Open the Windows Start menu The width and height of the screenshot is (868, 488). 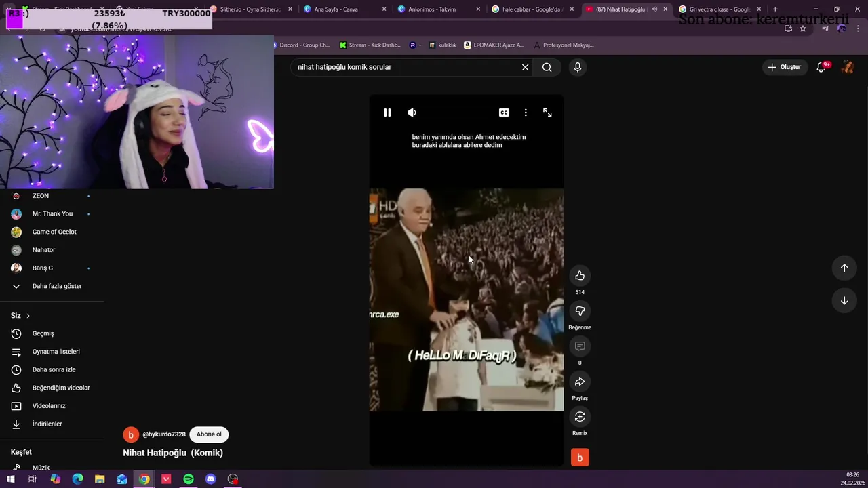tap(10, 479)
